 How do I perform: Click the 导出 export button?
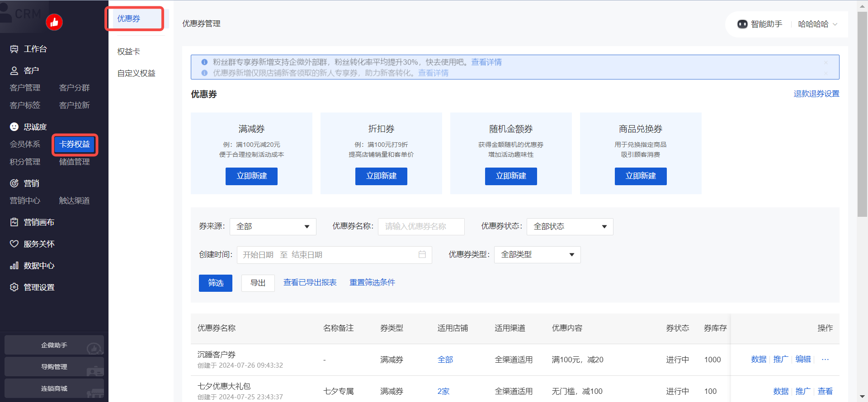pyautogui.click(x=258, y=283)
